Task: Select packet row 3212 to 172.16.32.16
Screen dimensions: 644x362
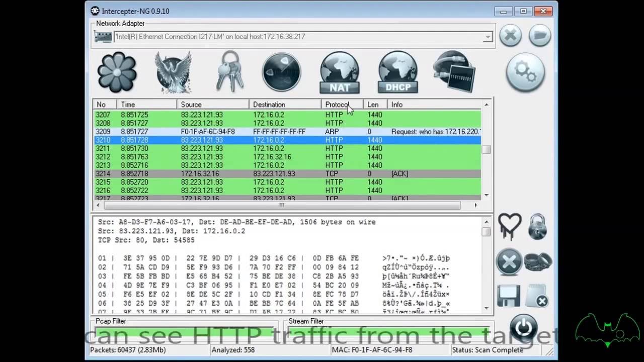Action: click(x=287, y=157)
